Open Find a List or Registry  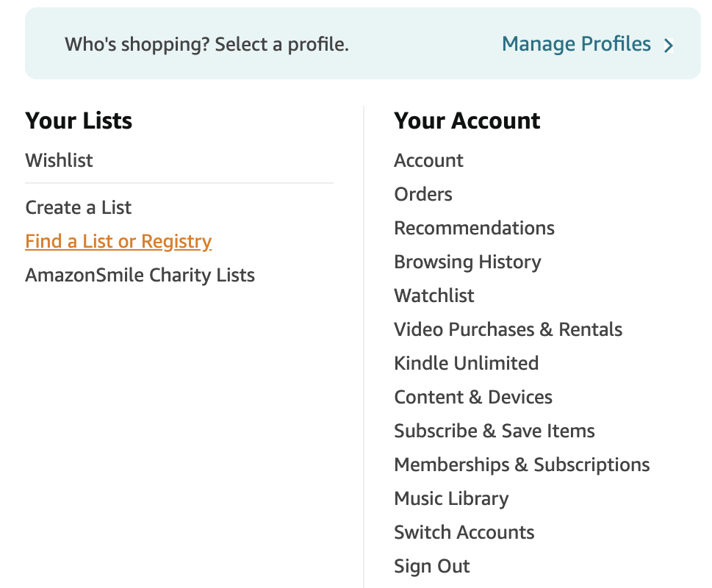(x=118, y=241)
